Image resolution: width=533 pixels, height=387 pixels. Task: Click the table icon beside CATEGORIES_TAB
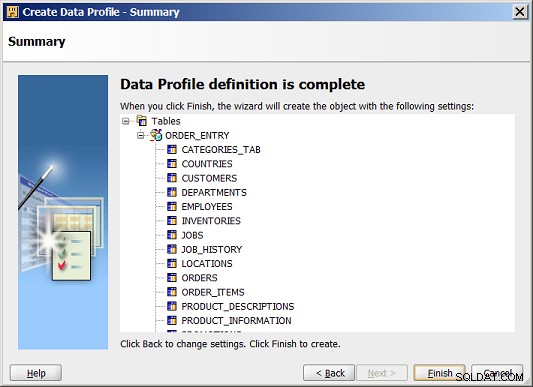coord(172,149)
